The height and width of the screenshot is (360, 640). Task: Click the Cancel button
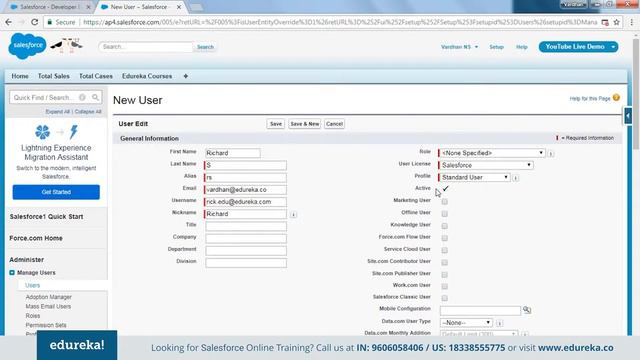click(x=334, y=124)
